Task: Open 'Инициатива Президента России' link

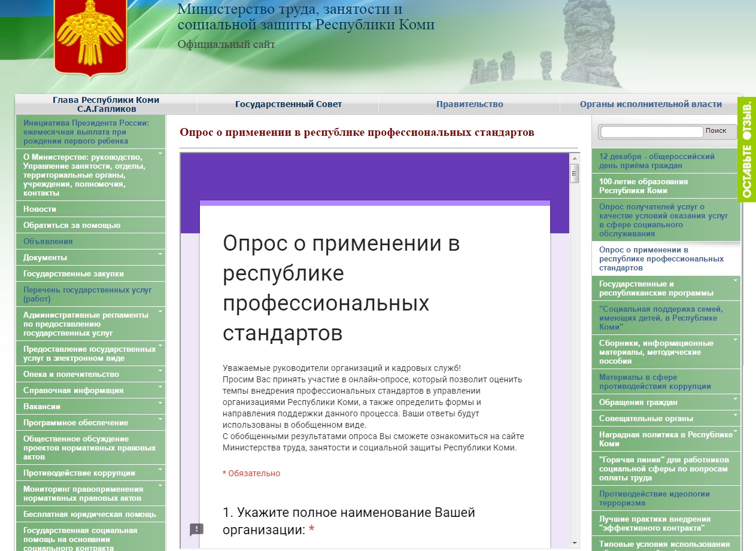Action: click(x=90, y=132)
